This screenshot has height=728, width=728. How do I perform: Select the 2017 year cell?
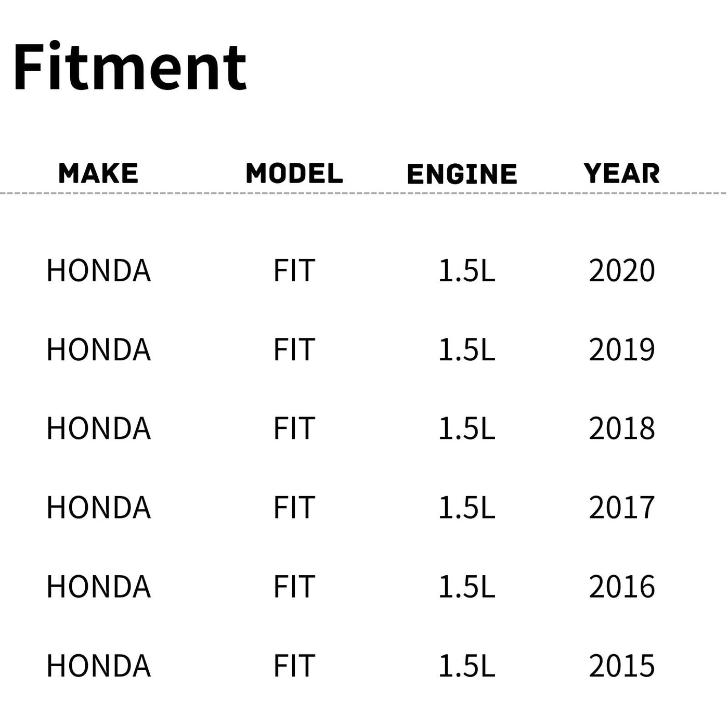tap(621, 508)
